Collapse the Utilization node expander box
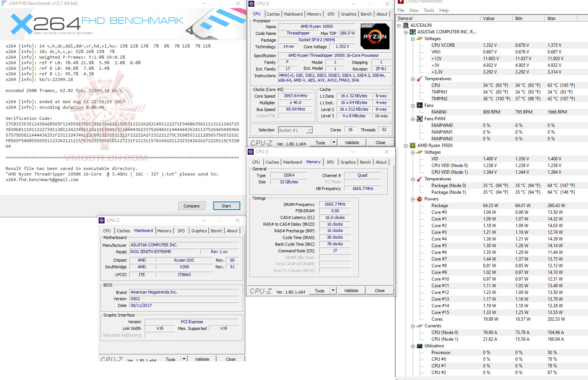Image resolution: width=588 pixels, height=380 pixels. coord(413,346)
